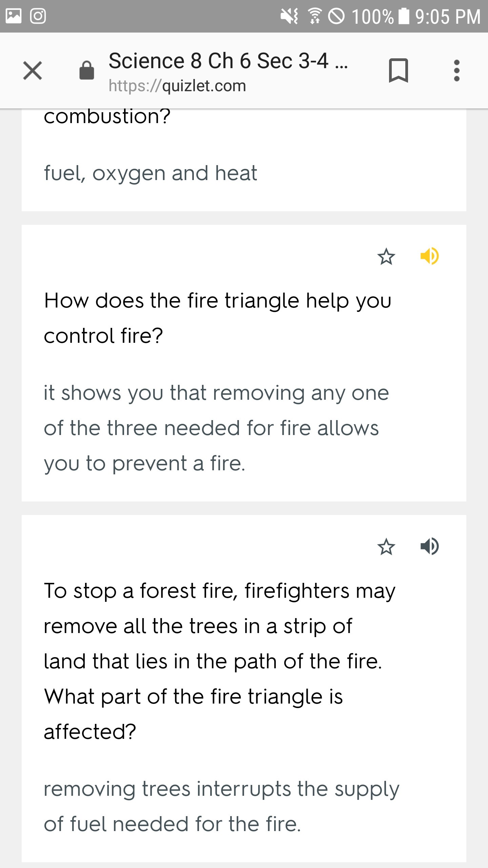The image size is (488, 868).
Task: Tap the gallery icon in status bar
Action: pyautogui.click(x=14, y=16)
